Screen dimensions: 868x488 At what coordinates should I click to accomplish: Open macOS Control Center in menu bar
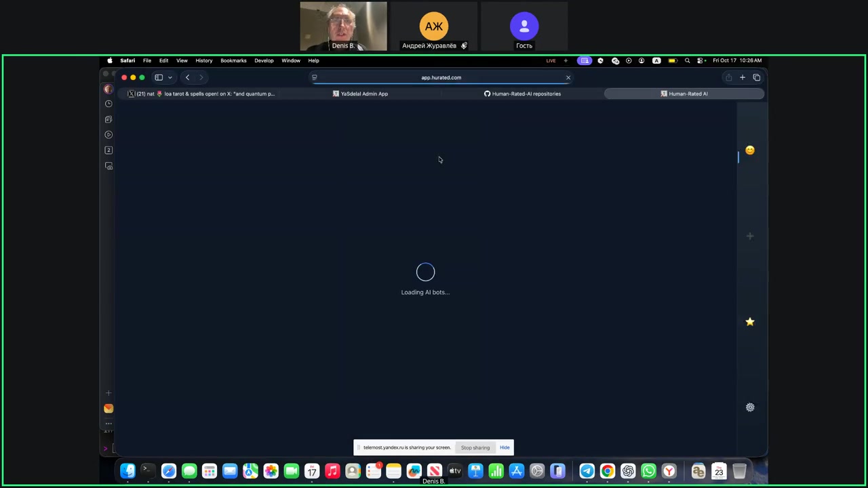pyautogui.click(x=701, y=60)
